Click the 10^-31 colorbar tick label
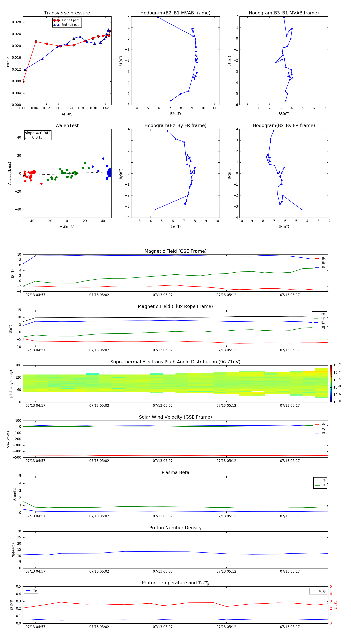Viewport: 351px width, 644px height. [x=337, y=402]
